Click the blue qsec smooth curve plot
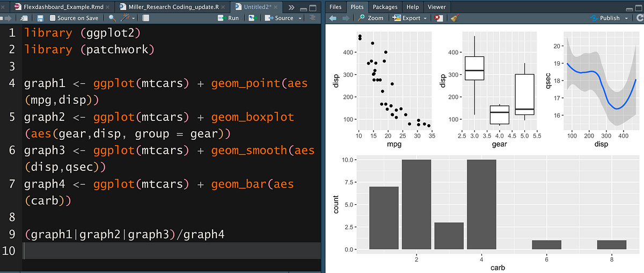 click(601, 81)
